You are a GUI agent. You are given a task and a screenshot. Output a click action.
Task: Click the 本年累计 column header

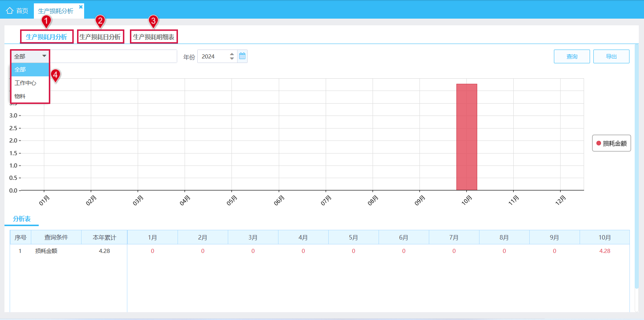pos(104,238)
